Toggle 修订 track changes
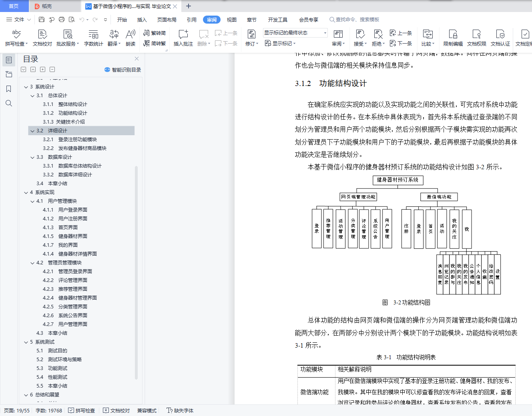The image size is (532, 416). (x=252, y=38)
